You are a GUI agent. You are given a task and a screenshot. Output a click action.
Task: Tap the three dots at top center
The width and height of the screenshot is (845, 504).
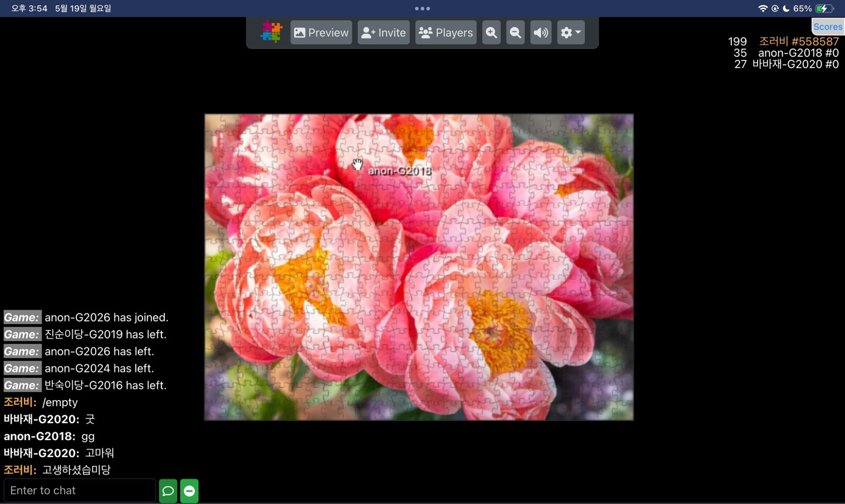click(422, 8)
